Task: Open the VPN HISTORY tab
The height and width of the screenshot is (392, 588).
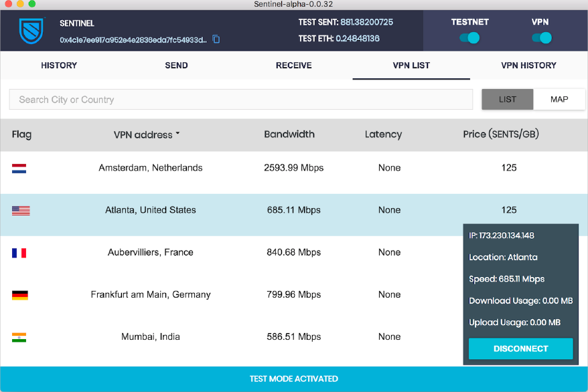Action: (529, 65)
